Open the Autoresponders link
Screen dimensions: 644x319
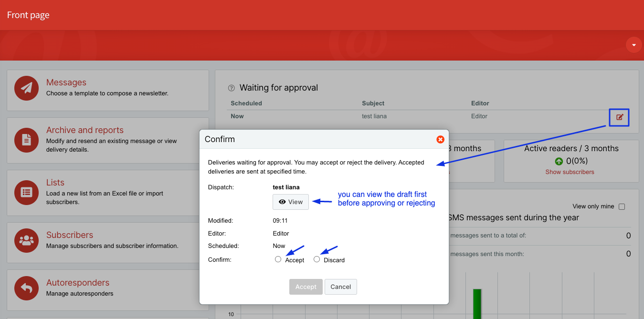click(x=78, y=283)
